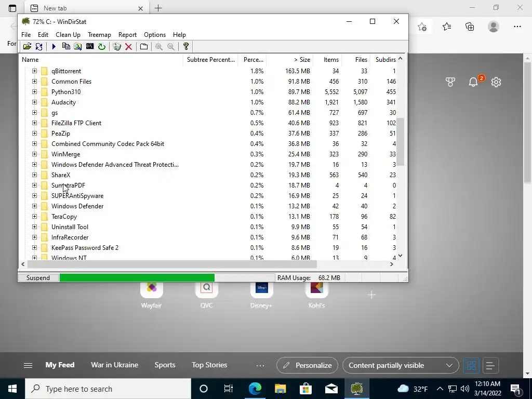Image resolution: width=532 pixels, height=399 pixels.
Task: Sort by the Items column header
Action: [327, 59]
